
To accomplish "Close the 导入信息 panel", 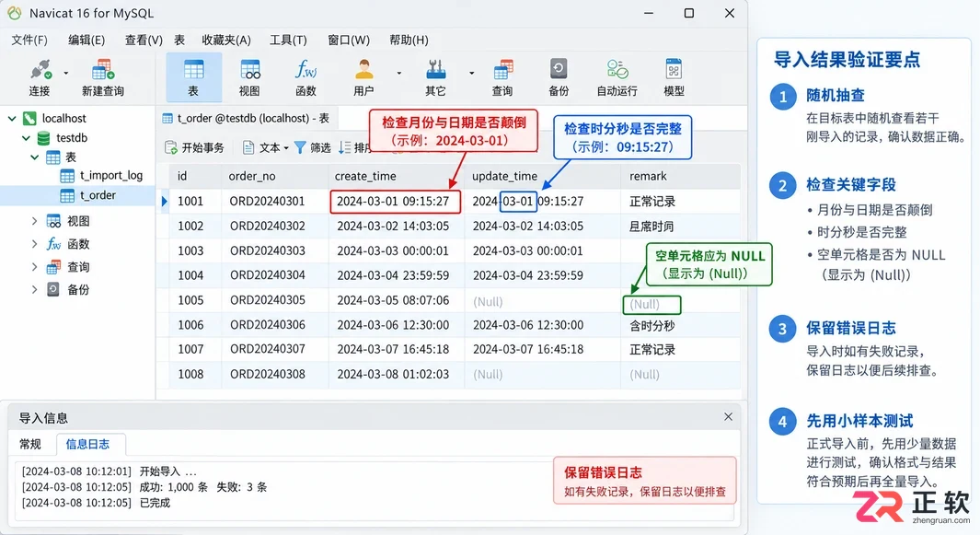I will click(x=728, y=417).
